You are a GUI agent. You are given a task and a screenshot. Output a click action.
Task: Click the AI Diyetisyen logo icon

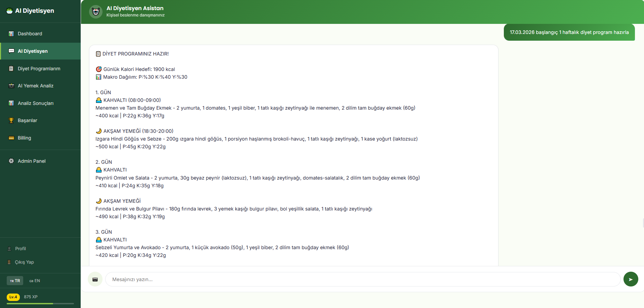pyautogui.click(x=9, y=11)
